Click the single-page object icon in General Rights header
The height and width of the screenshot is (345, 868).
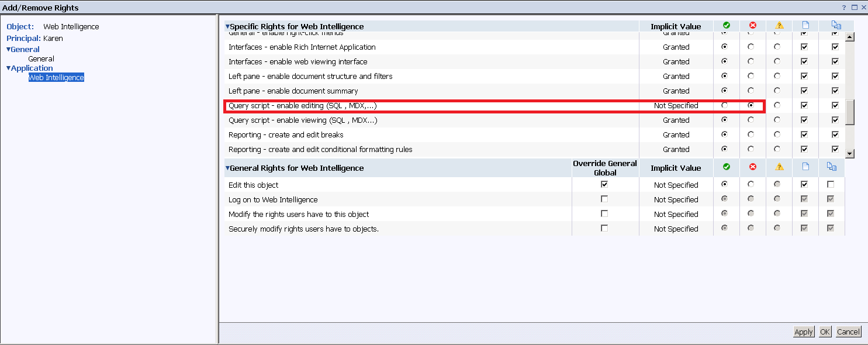tap(805, 167)
